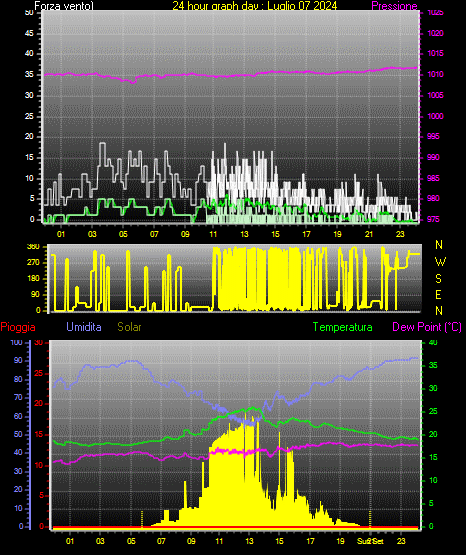Image resolution: width=466 pixels, height=555 pixels.
Task: Click the Pressione legend label
Action: pyautogui.click(x=394, y=6)
